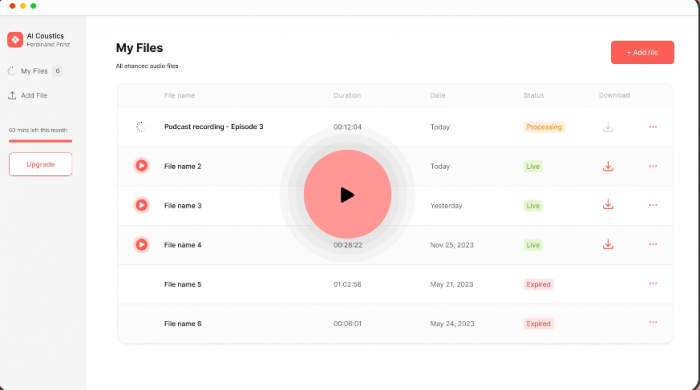The image size is (700, 390).
Task: Open more options for Podcast recording row
Action: (653, 127)
